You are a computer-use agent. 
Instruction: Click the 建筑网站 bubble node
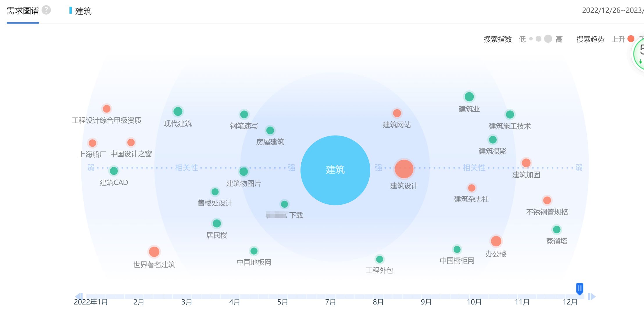(397, 113)
